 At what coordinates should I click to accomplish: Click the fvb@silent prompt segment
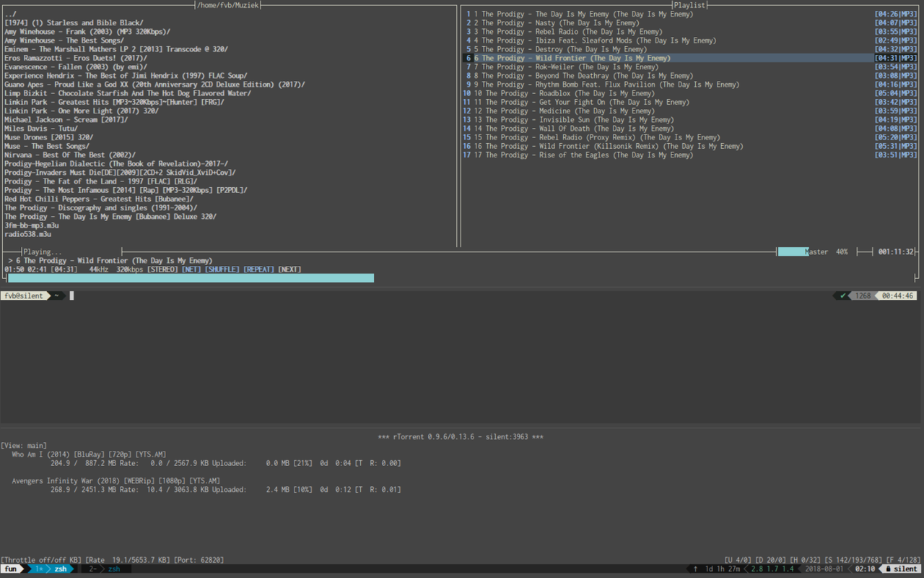23,296
